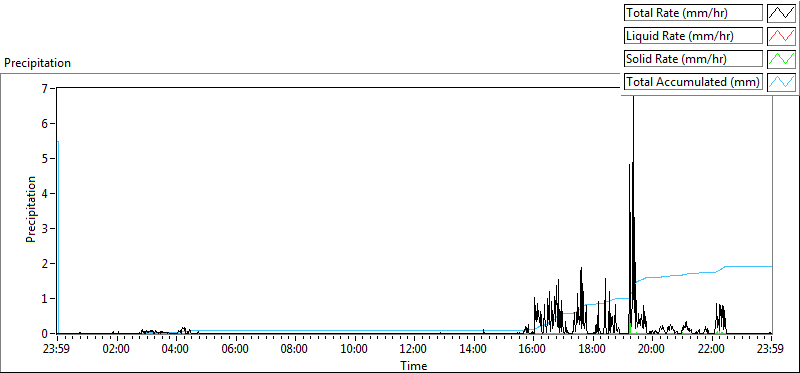Click the 22:00 time axis label
Viewport: 800px width, 373px height.
tap(712, 350)
